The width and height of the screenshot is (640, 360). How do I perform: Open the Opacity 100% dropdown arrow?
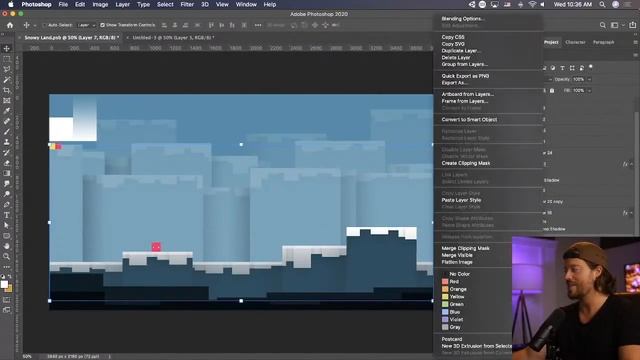[x=589, y=79]
